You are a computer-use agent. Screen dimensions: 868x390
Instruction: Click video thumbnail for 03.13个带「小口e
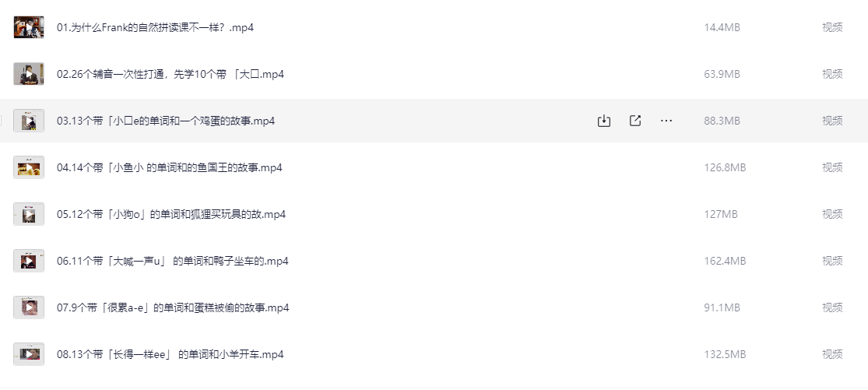pyautogui.click(x=29, y=121)
